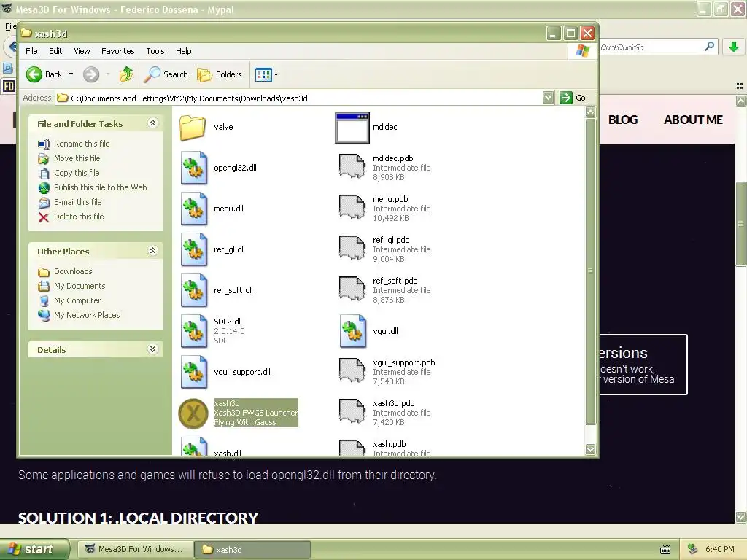The image size is (747, 560).
Task: Select the ref_gl.dll file icon
Action: (194, 249)
